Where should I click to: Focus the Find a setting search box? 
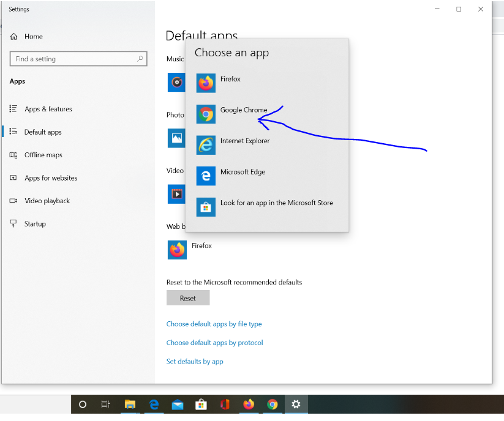(x=78, y=59)
